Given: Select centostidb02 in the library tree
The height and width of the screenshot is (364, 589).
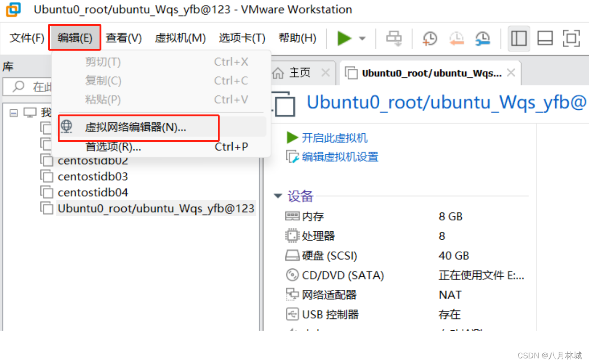Looking at the screenshot, I should (93, 160).
